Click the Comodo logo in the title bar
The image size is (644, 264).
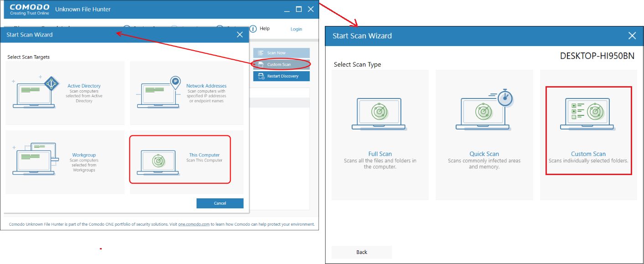coord(30,9)
